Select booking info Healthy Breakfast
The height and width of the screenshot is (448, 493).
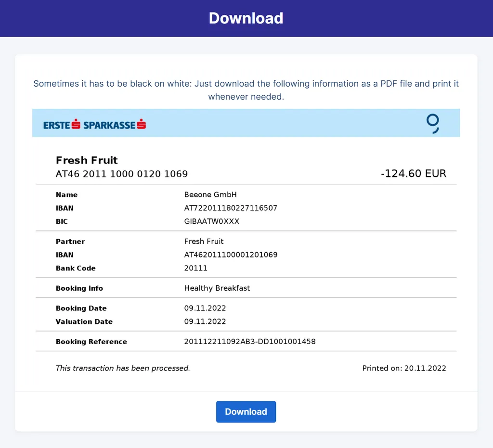click(x=217, y=288)
